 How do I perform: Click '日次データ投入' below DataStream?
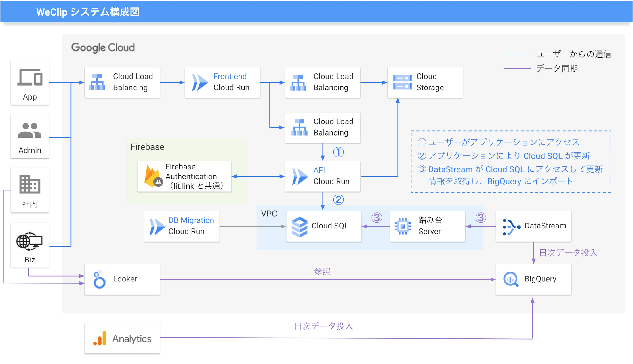pyautogui.click(x=568, y=253)
